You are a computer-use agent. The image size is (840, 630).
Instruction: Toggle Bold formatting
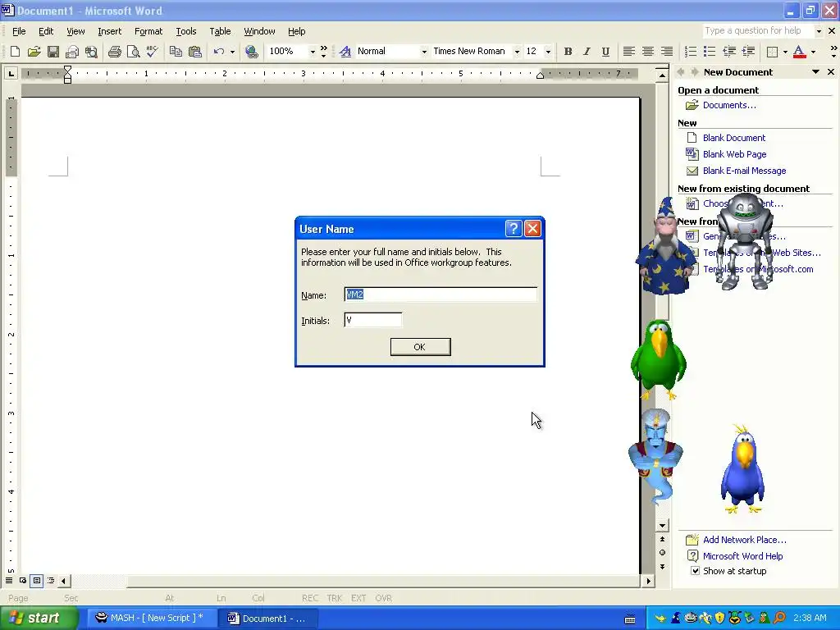568,52
